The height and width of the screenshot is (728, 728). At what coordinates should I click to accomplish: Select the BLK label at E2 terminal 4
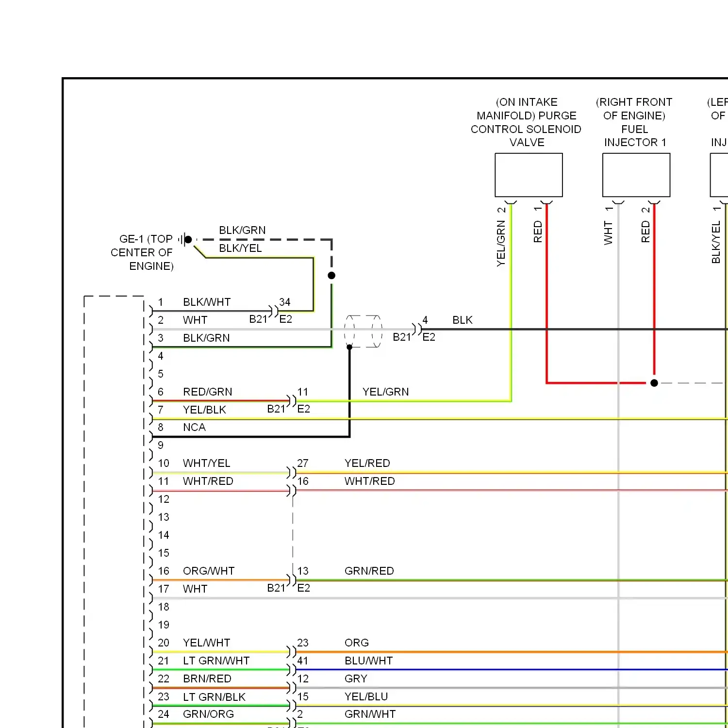[x=463, y=320]
